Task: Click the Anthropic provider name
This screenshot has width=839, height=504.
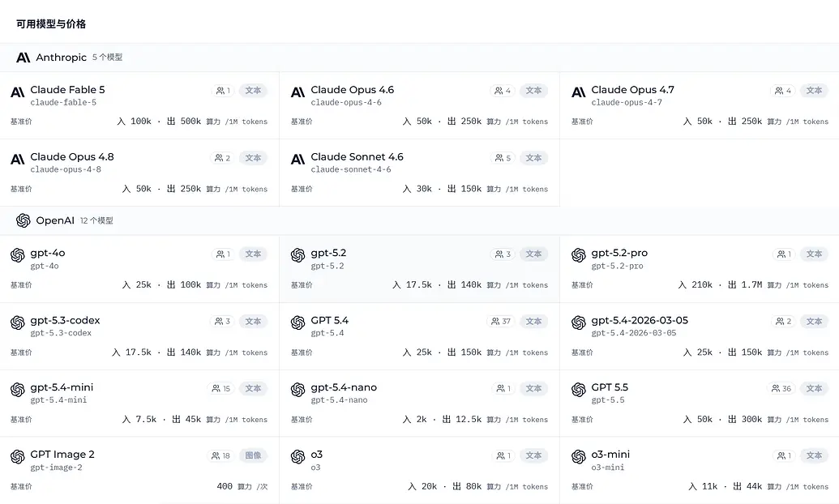Action: point(61,58)
